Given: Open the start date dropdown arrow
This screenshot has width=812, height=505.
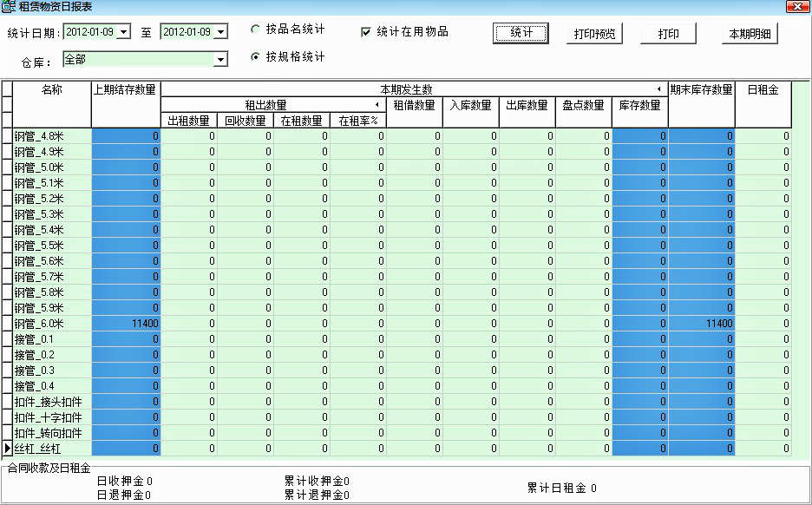Looking at the screenshot, I should (x=123, y=32).
